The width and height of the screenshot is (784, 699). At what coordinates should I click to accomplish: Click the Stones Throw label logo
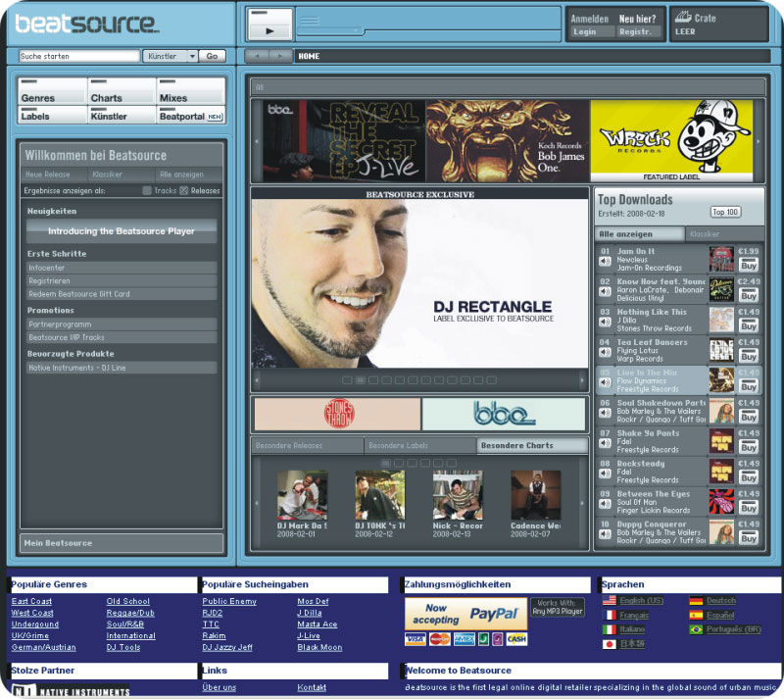coord(336,413)
